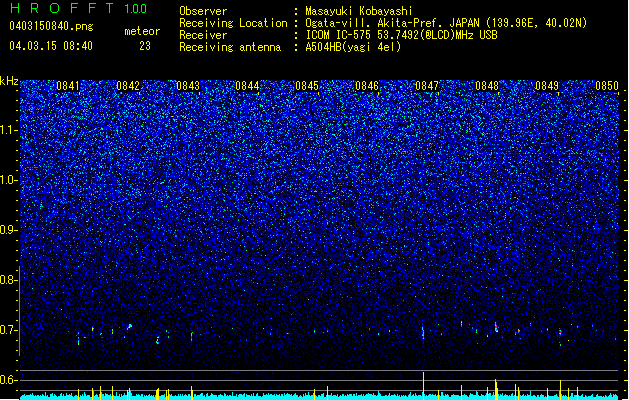The image size is (629, 400).
Task: Select the filename 0403150840.png
Action: click(51, 26)
